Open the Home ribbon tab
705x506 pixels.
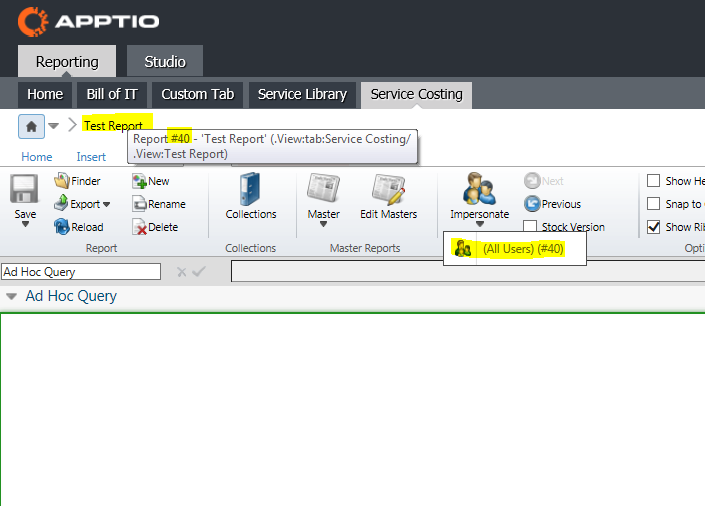[37, 157]
